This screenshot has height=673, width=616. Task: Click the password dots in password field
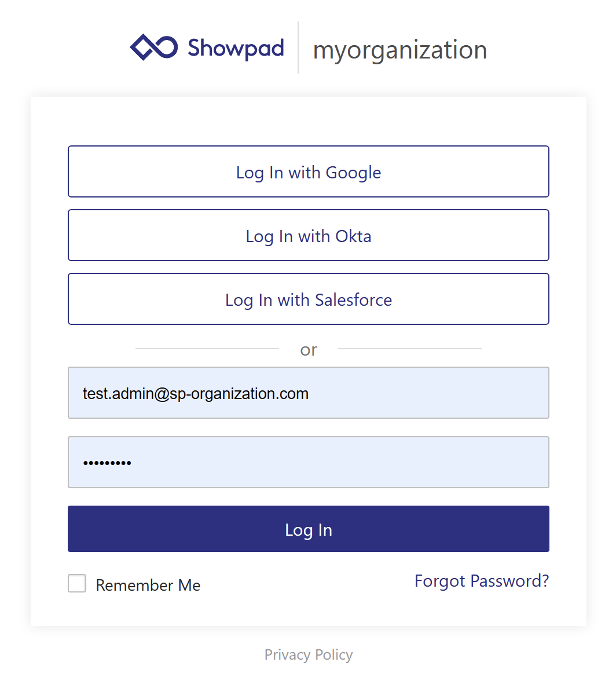tap(107, 463)
